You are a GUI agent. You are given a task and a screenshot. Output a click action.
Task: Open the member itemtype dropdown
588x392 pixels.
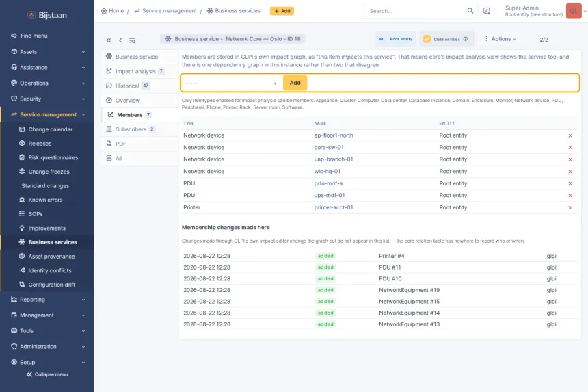[x=231, y=83]
